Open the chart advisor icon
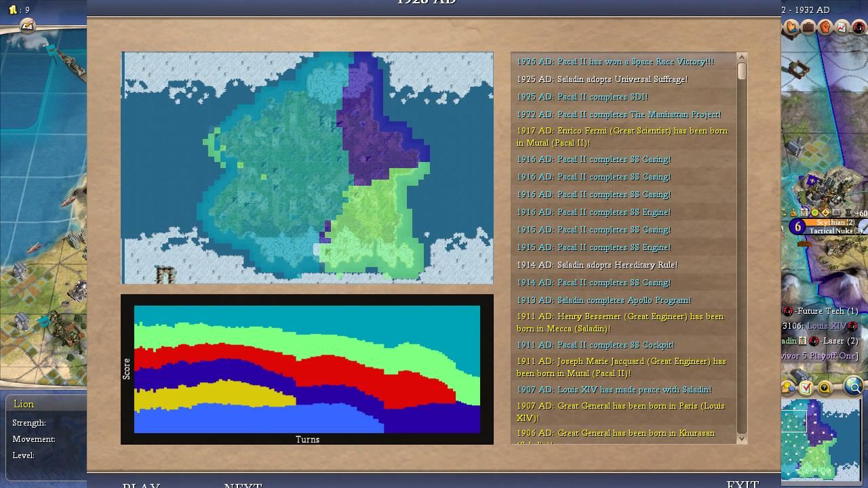Image resolution: width=868 pixels, height=488 pixels. (842, 28)
